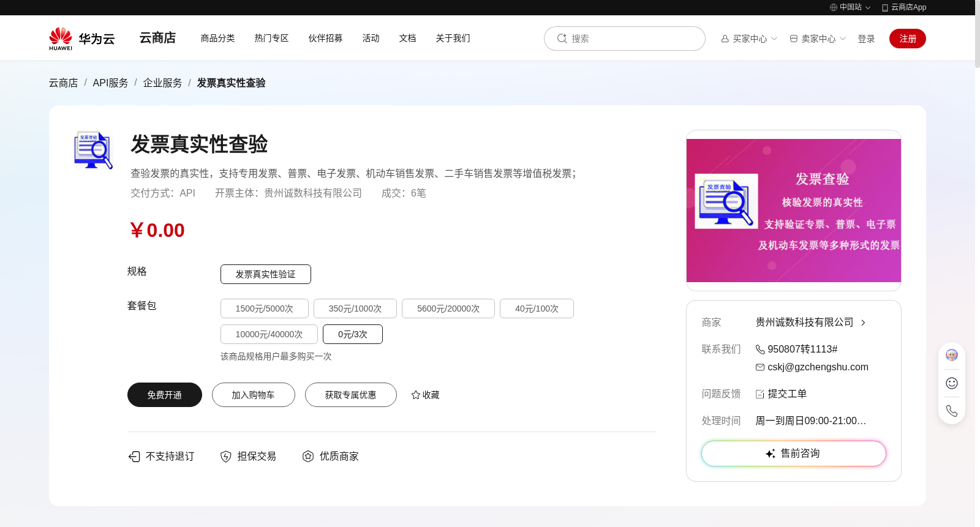Select the 10000元/40000次 package
This screenshot has height=527, width=980.
[x=269, y=334]
